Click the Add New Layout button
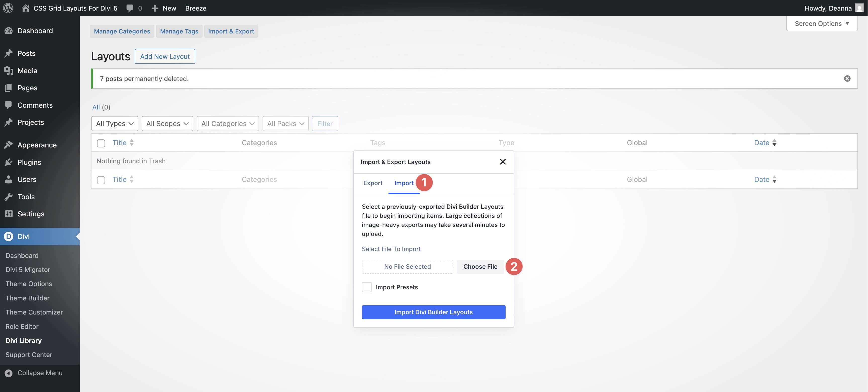Image resolution: width=868 pixels, height=392 pixels. click(165, 56)
